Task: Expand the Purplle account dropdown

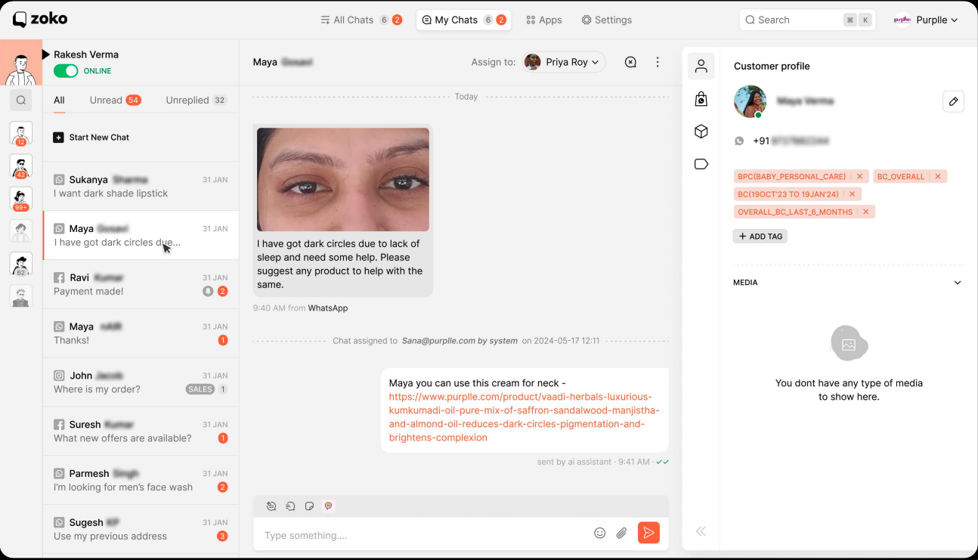Action: point(926,20)
